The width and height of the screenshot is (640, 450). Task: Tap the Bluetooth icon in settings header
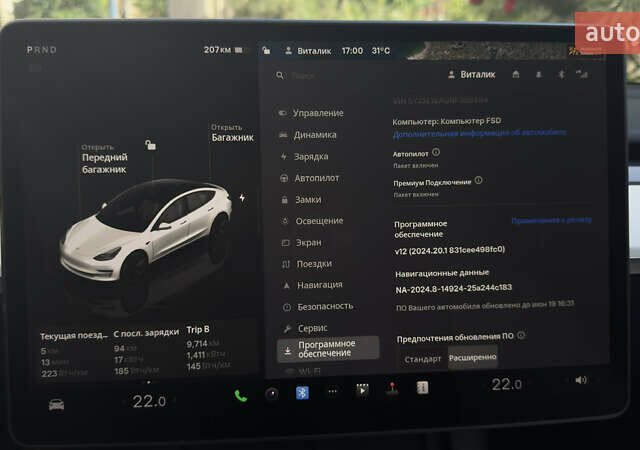562,74
